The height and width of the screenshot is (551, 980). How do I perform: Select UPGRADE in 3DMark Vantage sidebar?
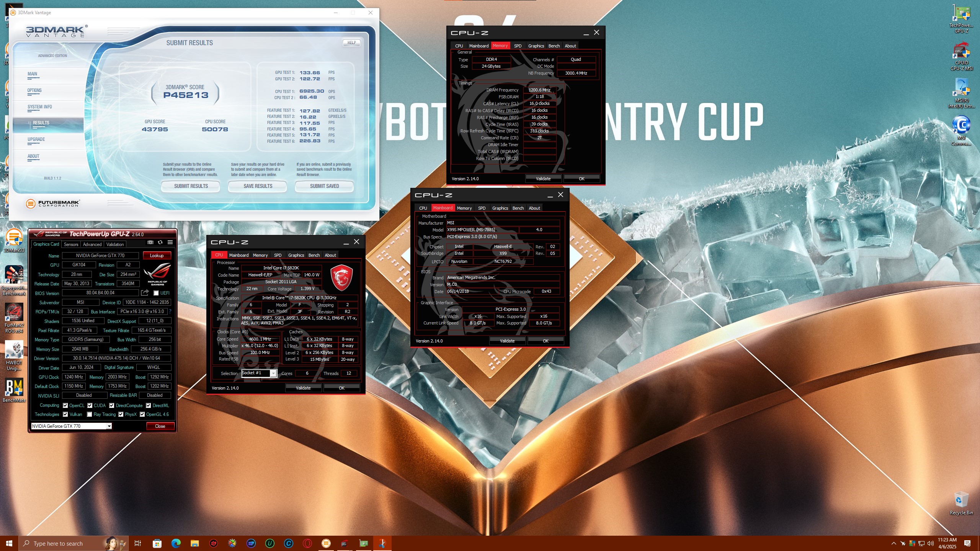36,139
